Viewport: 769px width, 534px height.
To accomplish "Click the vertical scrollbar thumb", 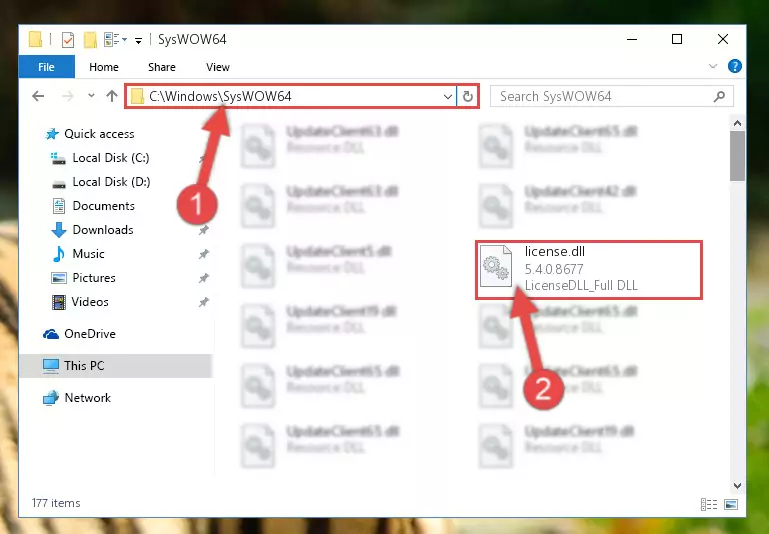I will click(x=737, y=156).
